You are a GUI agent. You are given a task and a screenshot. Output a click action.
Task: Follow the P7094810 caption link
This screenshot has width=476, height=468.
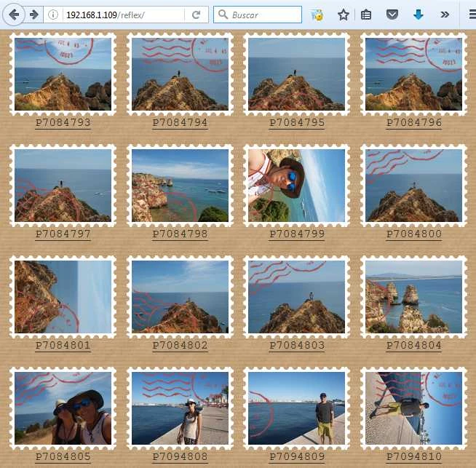point(413,457)
